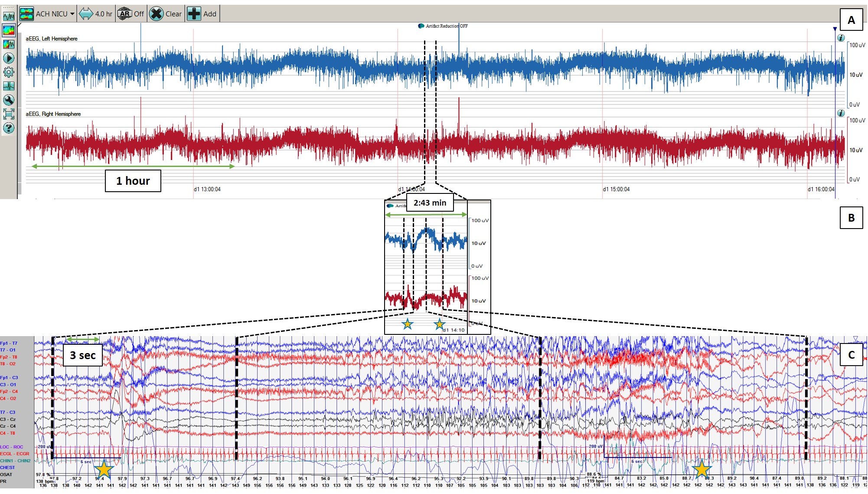This screenshot has height=494, width=868.
Task: Open the gear settings icon
Action: pyautogui.click(x=9, y=72)
